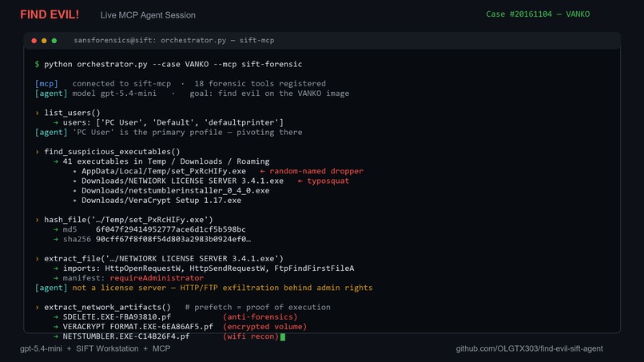Open the github.com/OLGTX303/find-evil-sift-agent link
This screenshot has height=362, width=644.
[x=529, y=349]
